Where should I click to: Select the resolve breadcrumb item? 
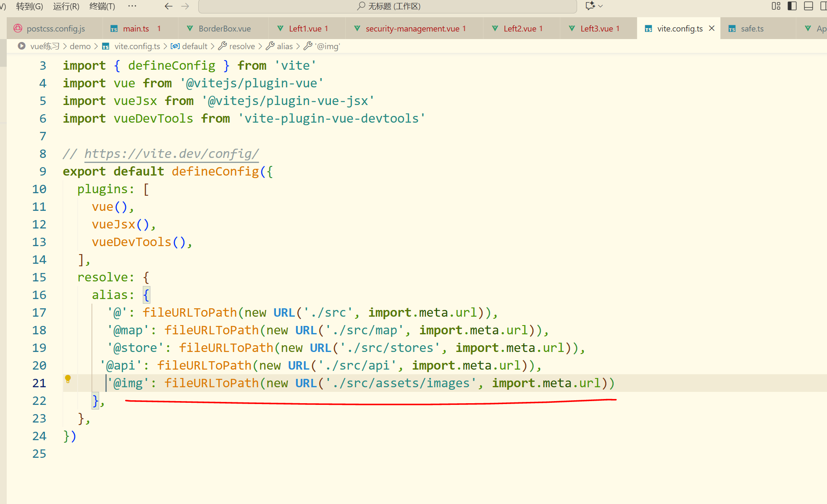click(x=242, y=46)
